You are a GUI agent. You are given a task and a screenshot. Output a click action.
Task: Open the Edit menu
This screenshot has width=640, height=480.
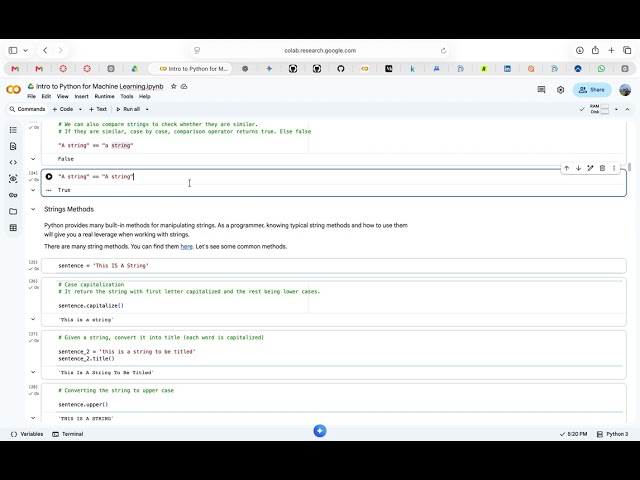(46, 96)
